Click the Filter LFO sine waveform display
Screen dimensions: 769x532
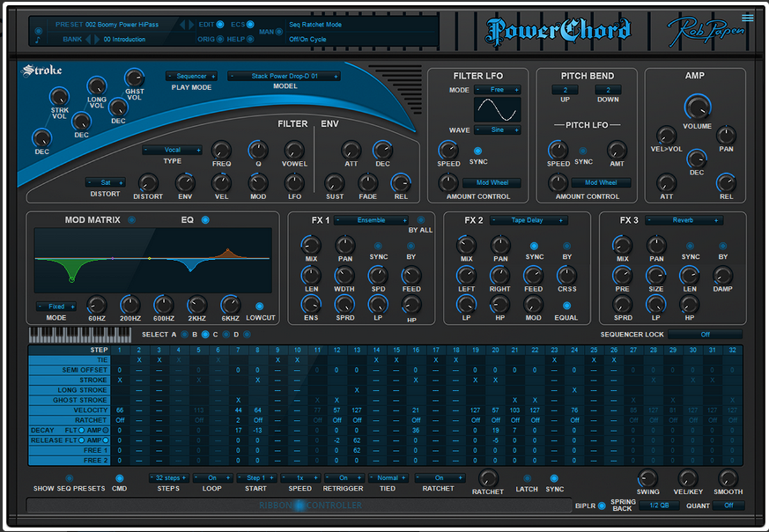[497, 110]
